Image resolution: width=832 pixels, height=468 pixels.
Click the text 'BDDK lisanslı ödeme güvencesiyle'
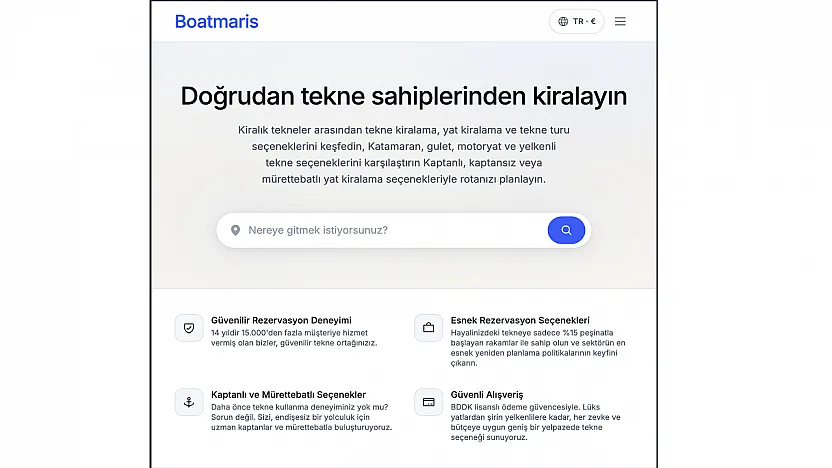tap(515, 407)
